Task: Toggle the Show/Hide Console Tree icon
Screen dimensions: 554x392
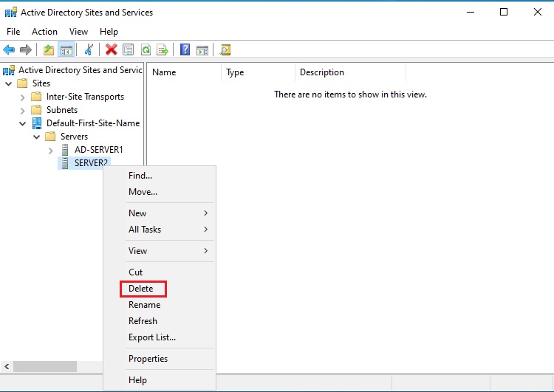Action: [x=66, y=49]
